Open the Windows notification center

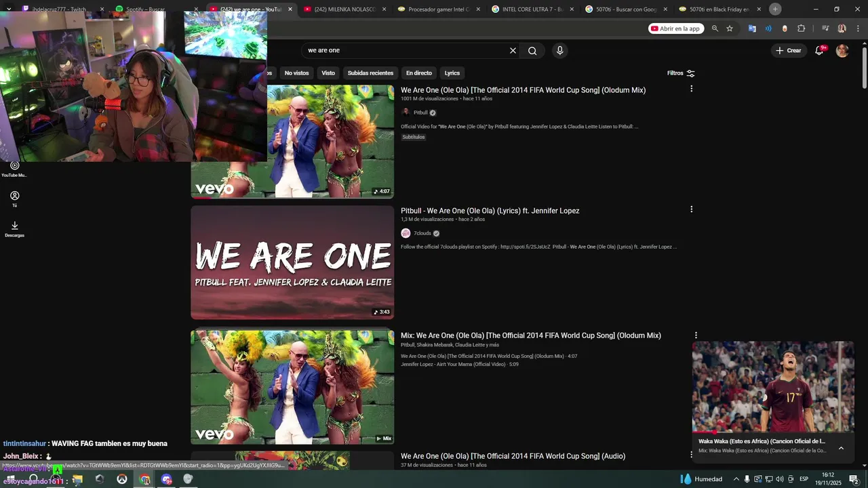coord(854,479)
